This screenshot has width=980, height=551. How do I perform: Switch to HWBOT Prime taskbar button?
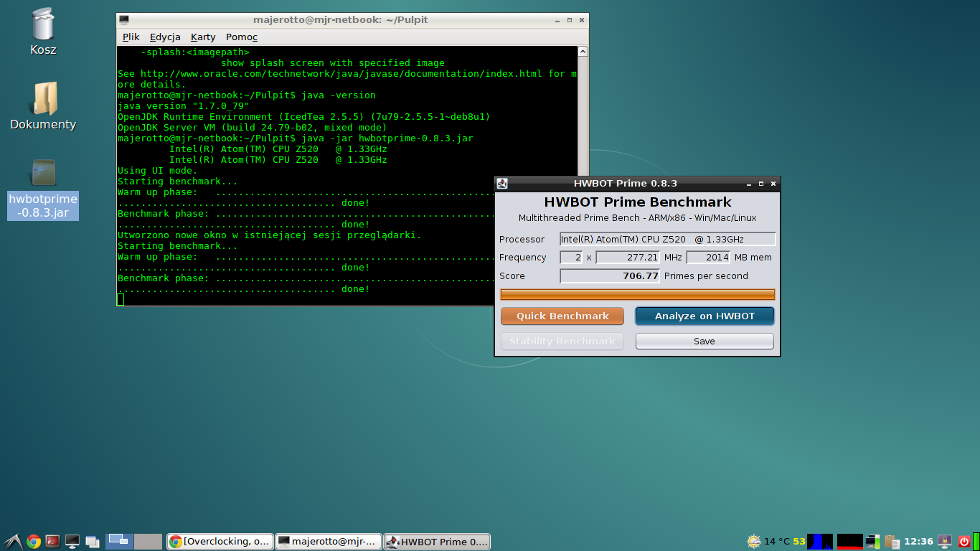coord(437,542)
